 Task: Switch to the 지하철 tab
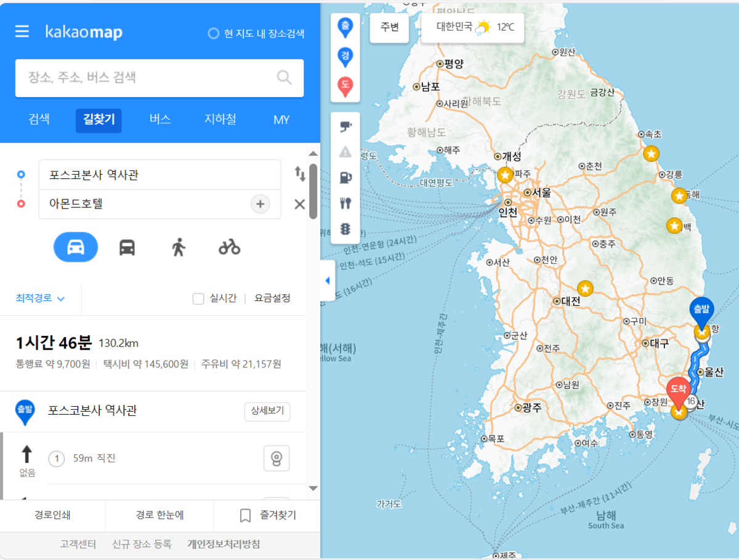pos(220,120)
